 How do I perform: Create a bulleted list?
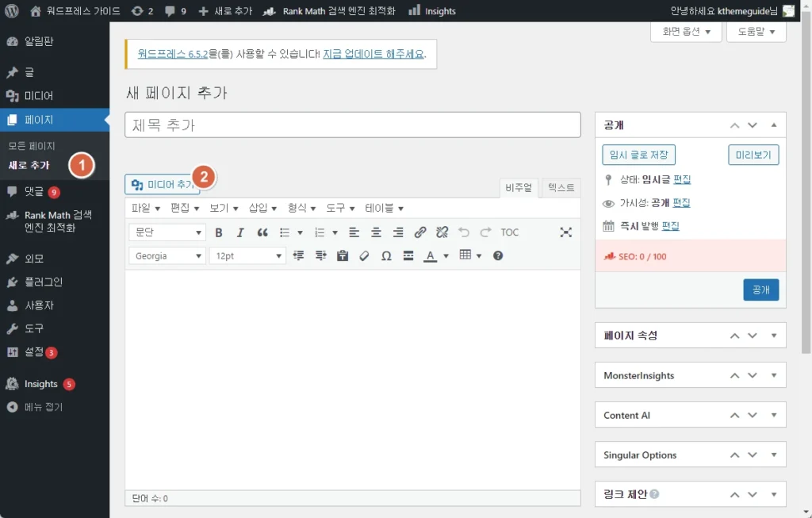tap(285, 232)
